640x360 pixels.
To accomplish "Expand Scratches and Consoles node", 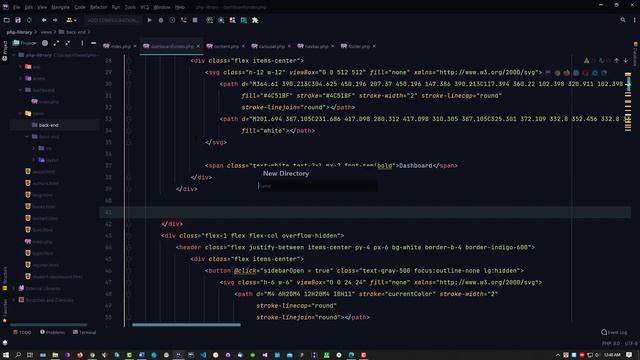I will (x=13, y=300).
